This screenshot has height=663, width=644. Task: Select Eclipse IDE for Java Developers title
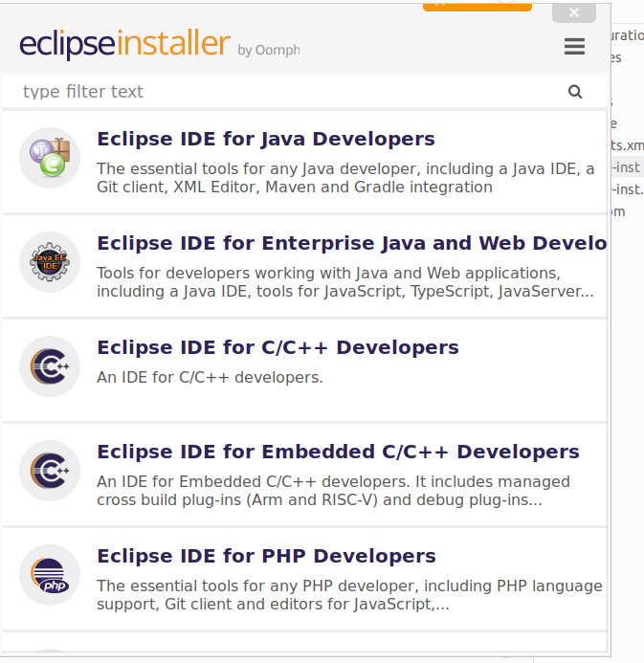pyautogui.click(x=266, y=139)
